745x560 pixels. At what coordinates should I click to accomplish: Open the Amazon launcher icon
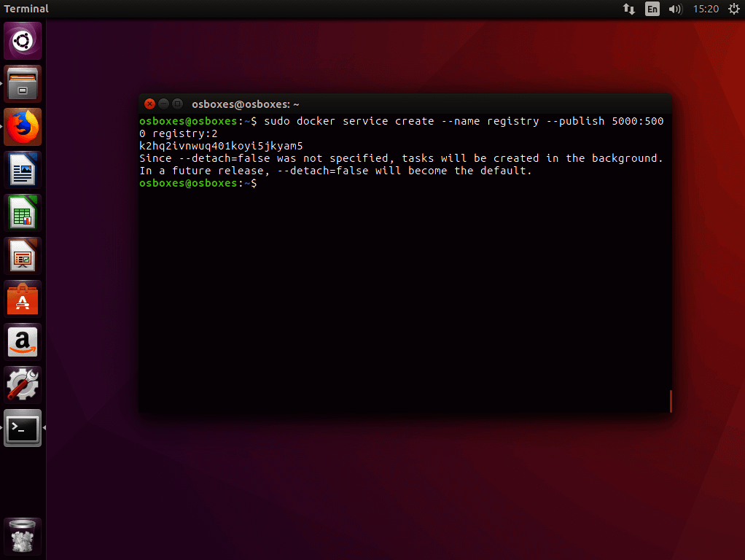(x=23, y=342)
